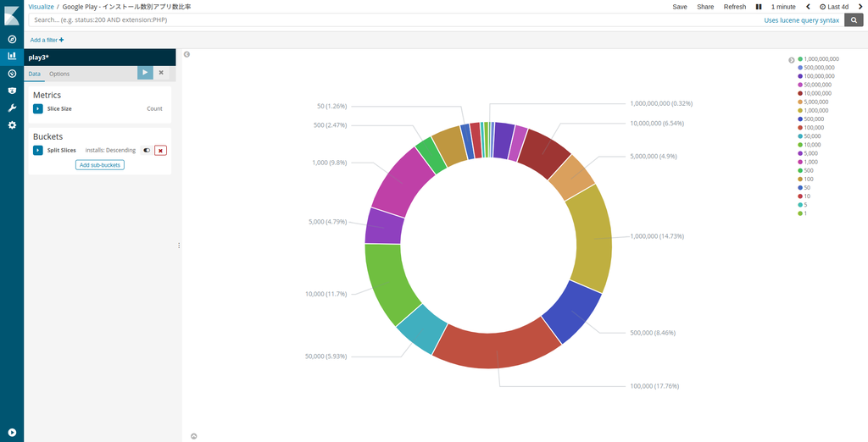Expand the Split Slices bucket
868x442 pixels.
37,151
